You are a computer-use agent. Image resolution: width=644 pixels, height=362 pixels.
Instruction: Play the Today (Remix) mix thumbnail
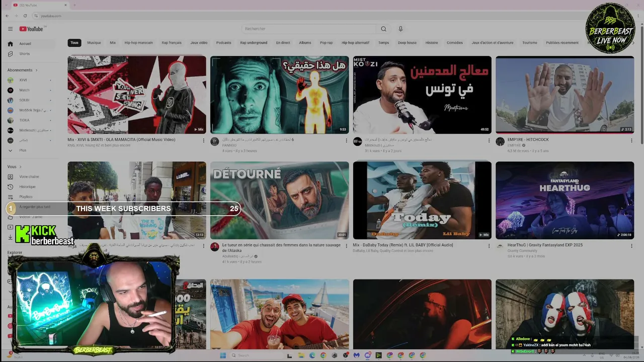pyautogui.click(x=422, y=200)
